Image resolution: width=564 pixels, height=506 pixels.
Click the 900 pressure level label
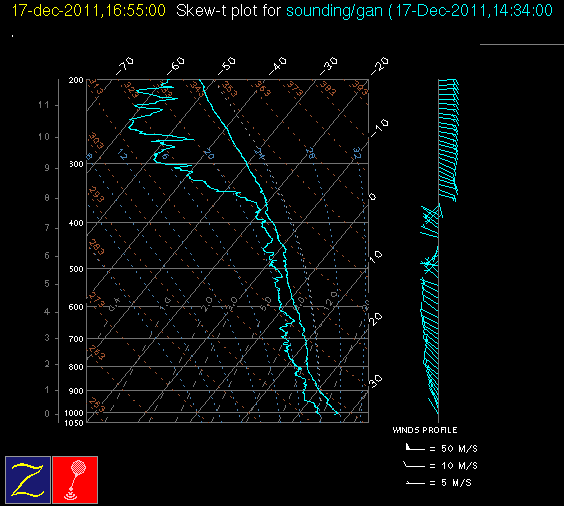[x=76, y=391]
